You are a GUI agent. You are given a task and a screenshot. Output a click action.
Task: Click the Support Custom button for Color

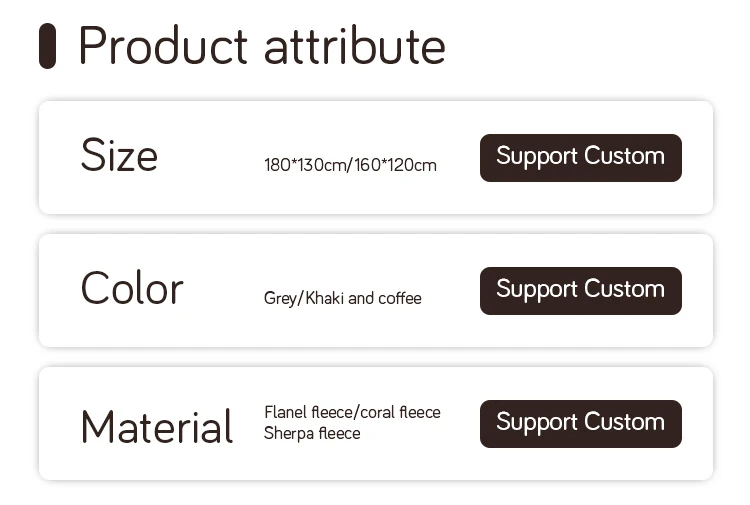coord(581,291)
